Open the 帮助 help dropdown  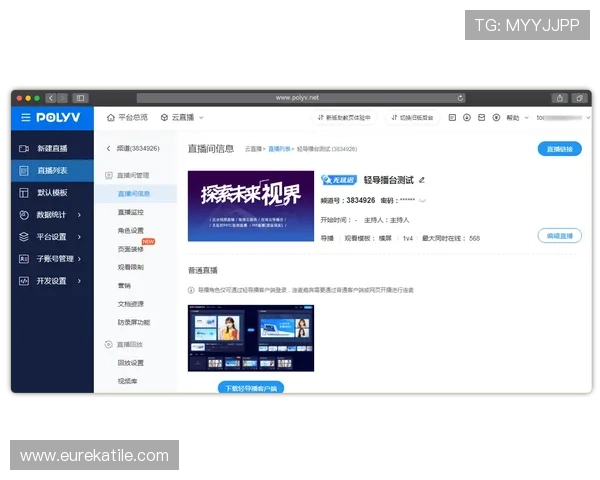point(517,118)
